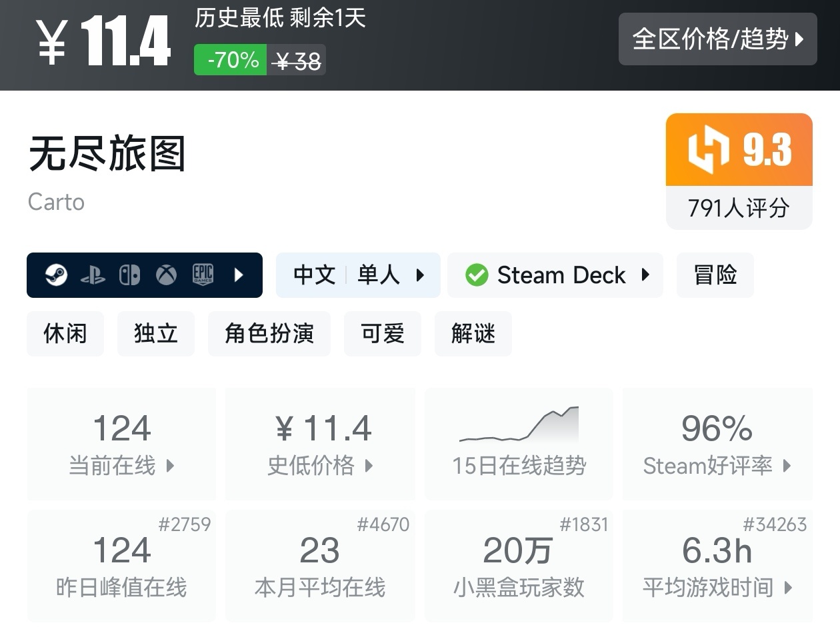Image resolution: width=840 pixels, height=635 pixels.
Task: Click the Heybox logo in score badge
Action: click(x=708, y=149)
